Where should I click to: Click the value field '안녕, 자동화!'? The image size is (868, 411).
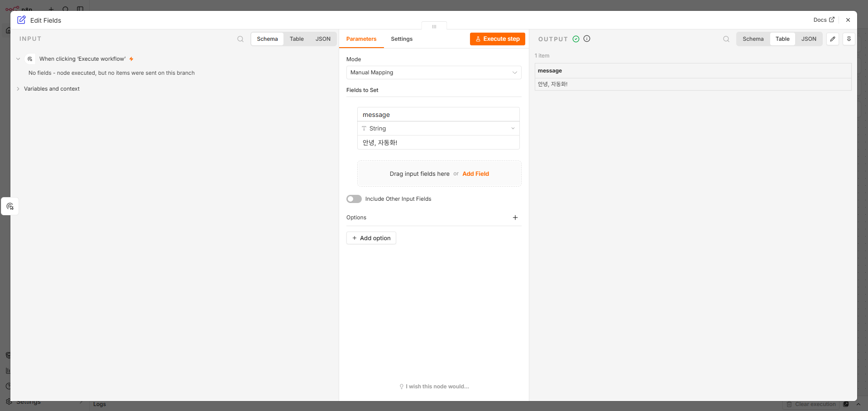click(438, 142)
